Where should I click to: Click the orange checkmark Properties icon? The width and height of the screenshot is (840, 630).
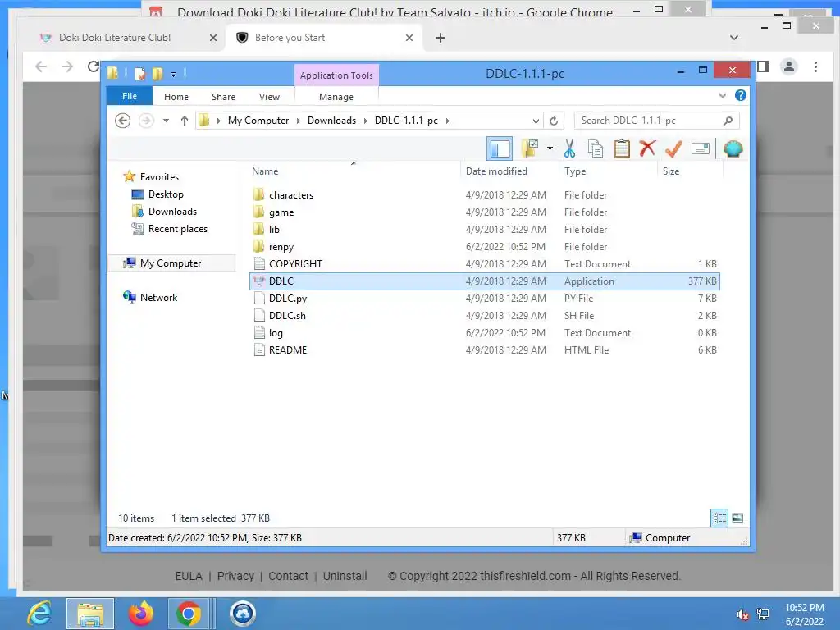pyautogui.click(x=673, y=148)
